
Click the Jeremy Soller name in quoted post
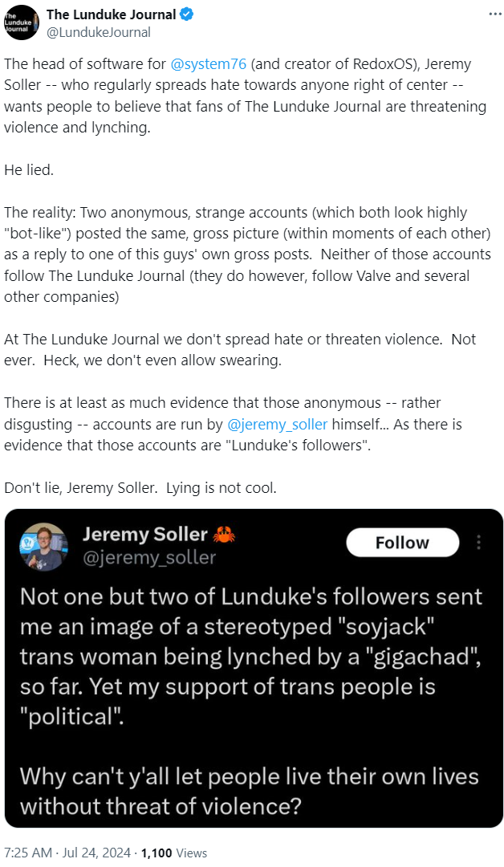[x=144, y=535]
